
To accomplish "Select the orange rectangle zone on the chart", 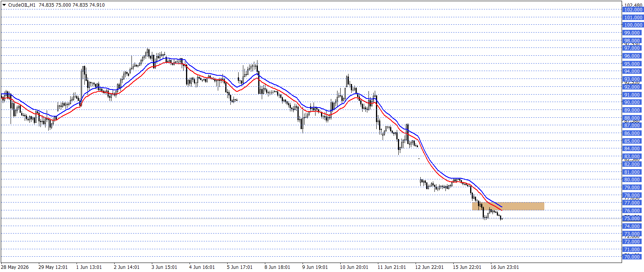I will [x=508, y=206].
